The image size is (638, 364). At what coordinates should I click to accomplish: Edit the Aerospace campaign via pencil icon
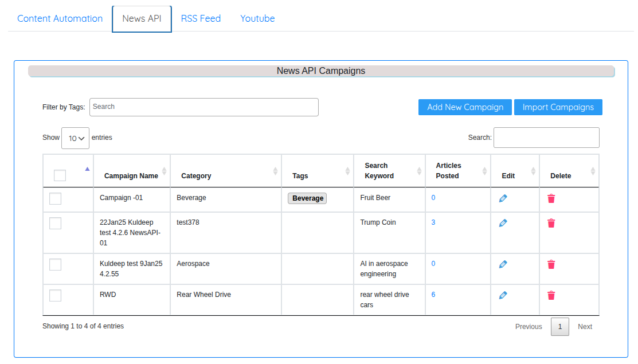(503, 264)
